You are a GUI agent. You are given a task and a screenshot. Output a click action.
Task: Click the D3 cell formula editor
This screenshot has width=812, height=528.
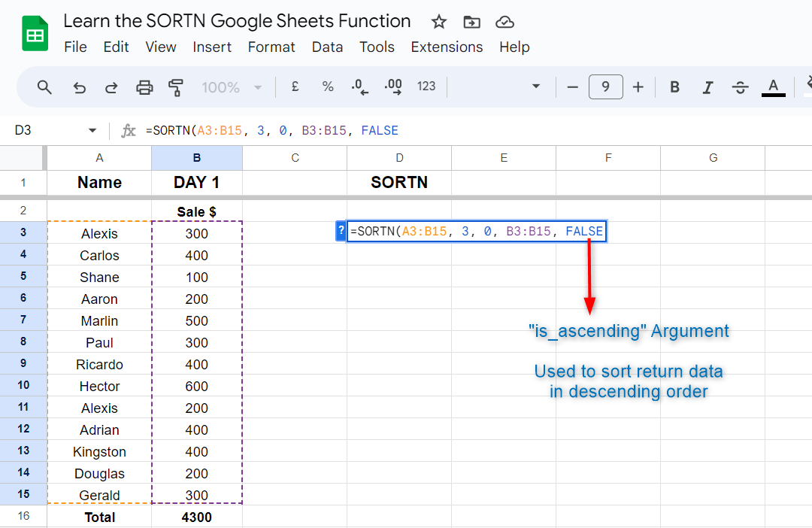coord(477,231)
